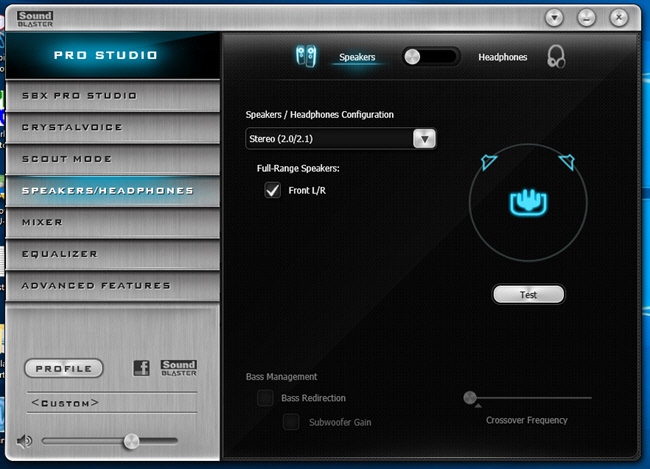Viewport: 650px width, 469px height.
Task: Click the master volume slider handle
Action: click(130, 441)
